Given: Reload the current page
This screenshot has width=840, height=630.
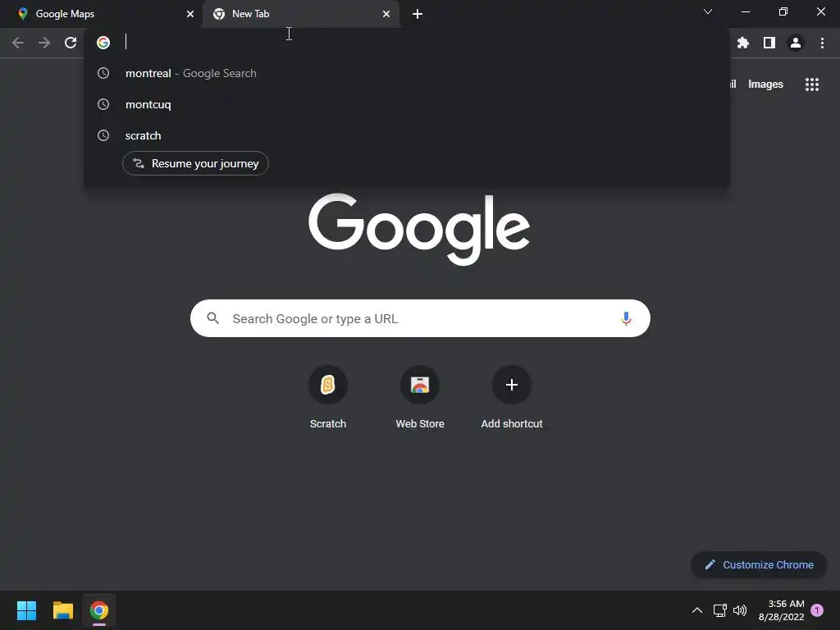Looking at the screenshot, I should 71,43.
